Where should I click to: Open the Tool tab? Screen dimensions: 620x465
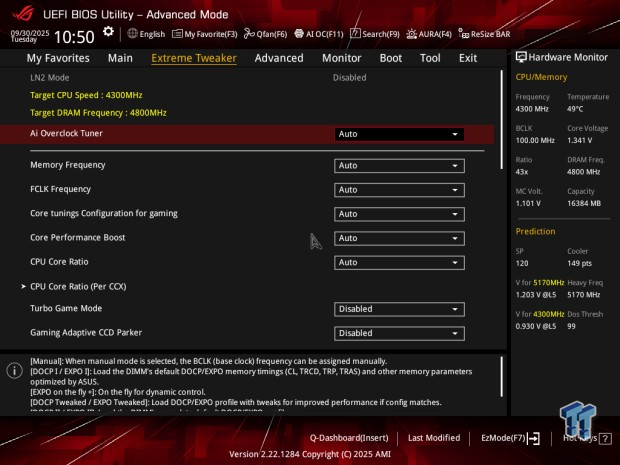[430, 58]
